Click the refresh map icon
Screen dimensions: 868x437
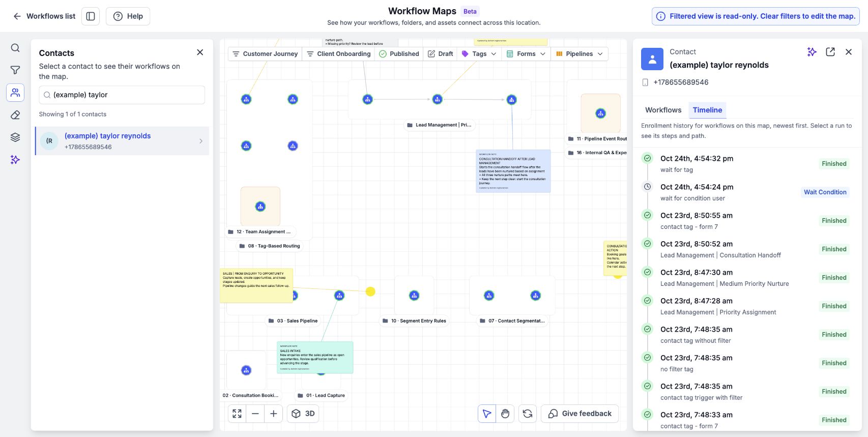528,414
